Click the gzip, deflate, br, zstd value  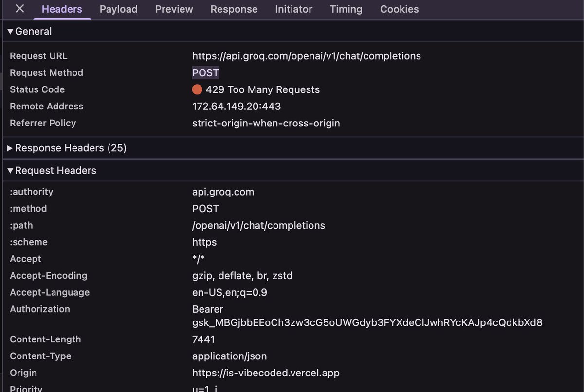pos(242,275)
